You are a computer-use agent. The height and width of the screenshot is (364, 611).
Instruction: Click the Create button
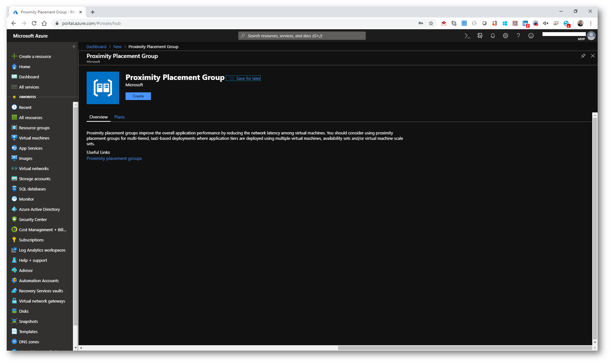[138, 96]
